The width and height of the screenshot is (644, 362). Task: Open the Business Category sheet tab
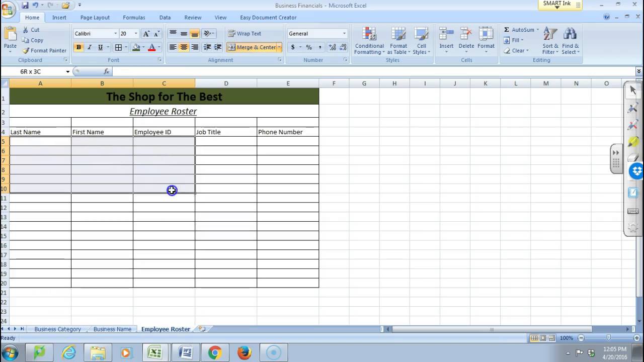pyautogui.click(x=57, y=329)
